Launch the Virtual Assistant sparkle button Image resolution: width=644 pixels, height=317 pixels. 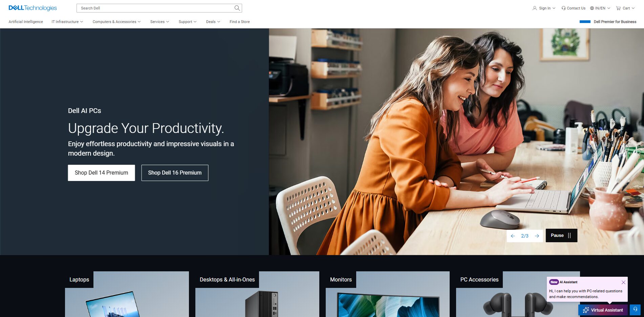(x=603, y=310)
